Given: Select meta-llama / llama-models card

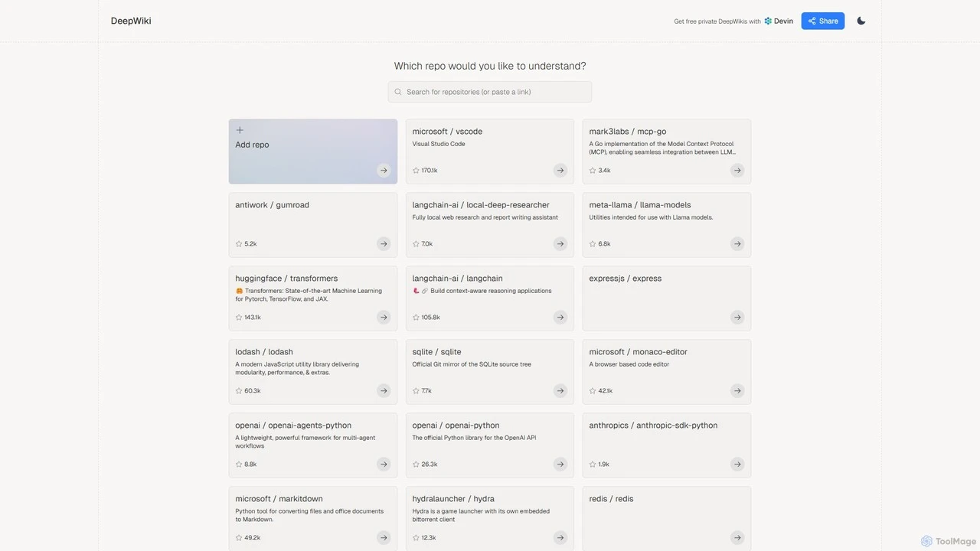Looking at the screenshot, I should pos(667,225).
